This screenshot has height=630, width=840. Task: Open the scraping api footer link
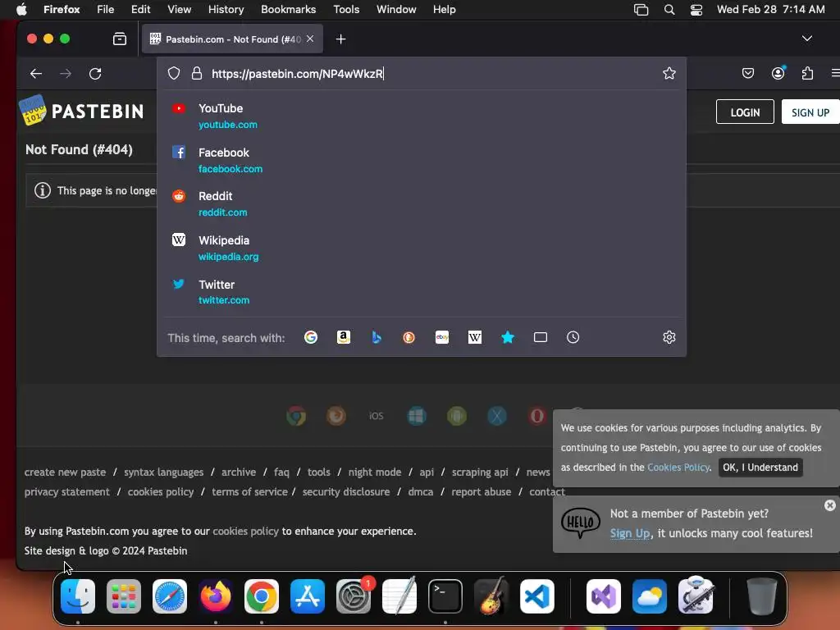(x=479, y=472)
